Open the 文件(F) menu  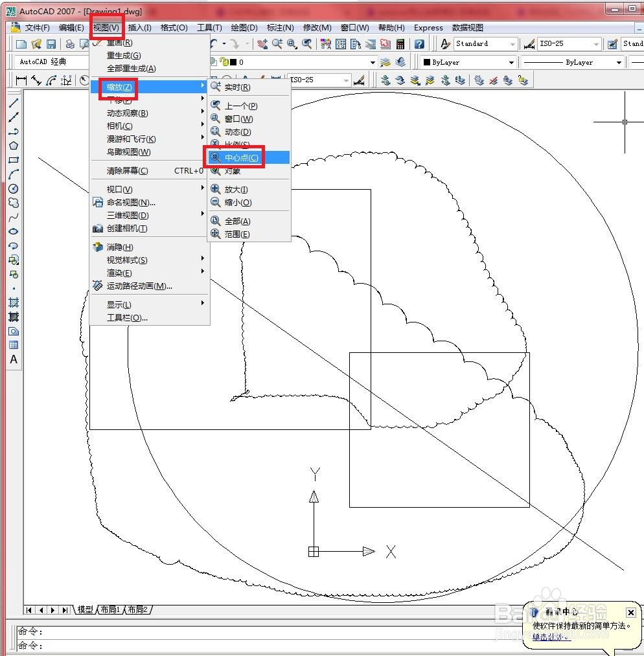pyautogui.click(x=37, y=28)
